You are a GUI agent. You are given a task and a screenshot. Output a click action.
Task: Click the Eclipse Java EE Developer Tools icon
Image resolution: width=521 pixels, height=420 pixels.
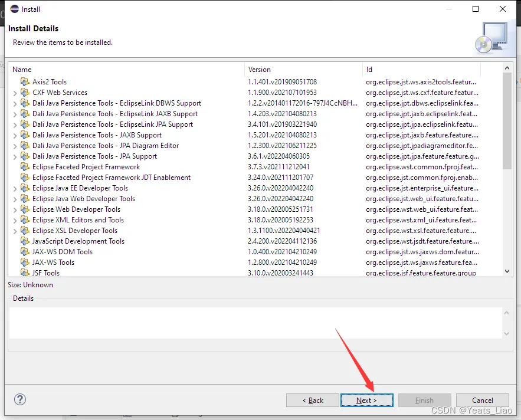pyautogui.click(x=25, y=188)
